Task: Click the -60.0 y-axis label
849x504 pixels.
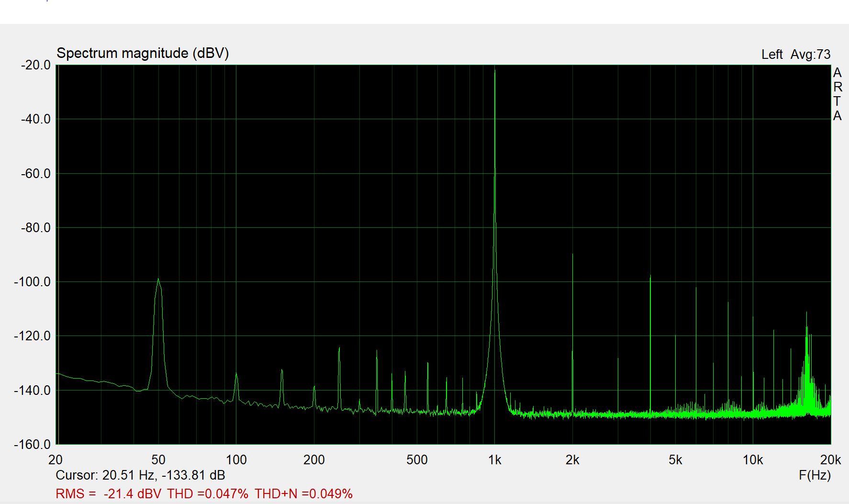Action: pos(36,174)
